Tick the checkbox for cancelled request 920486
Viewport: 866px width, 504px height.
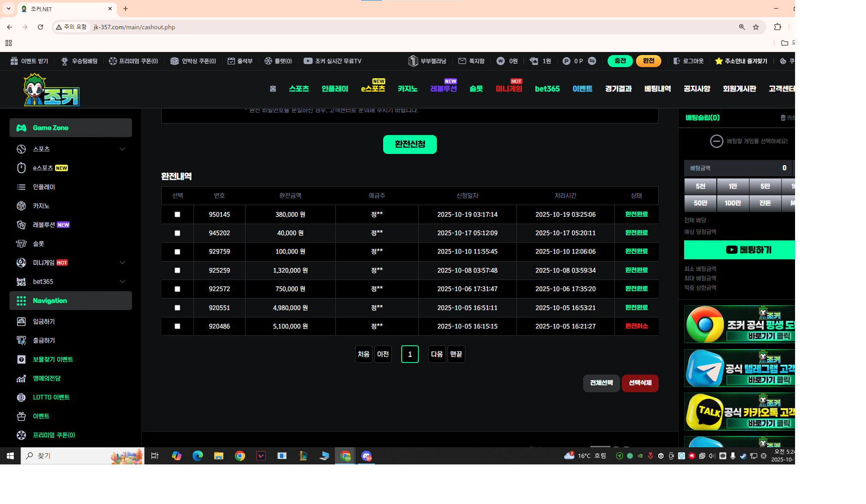(x=177, y=326)
